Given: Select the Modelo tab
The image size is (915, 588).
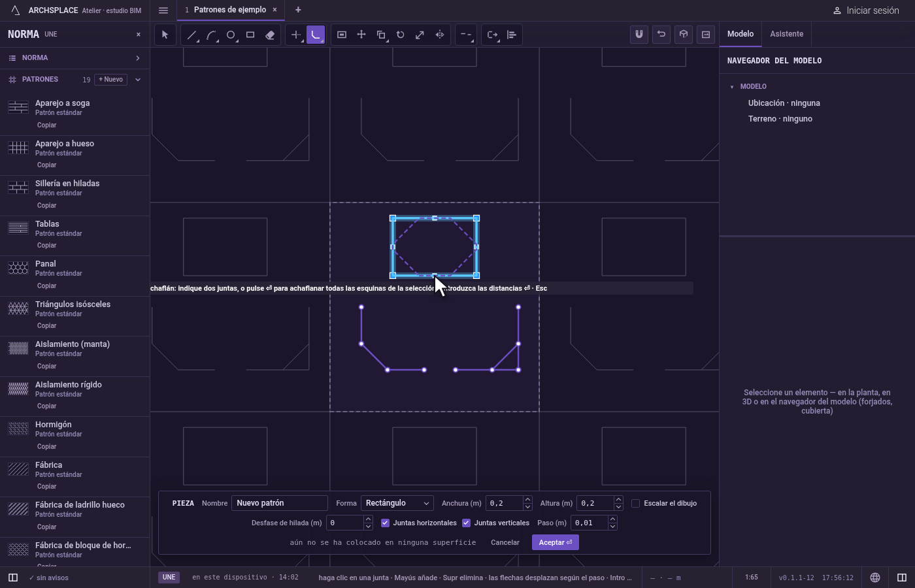Looking at the screenshot, I should pyautogui.click(x=740, y=34).
